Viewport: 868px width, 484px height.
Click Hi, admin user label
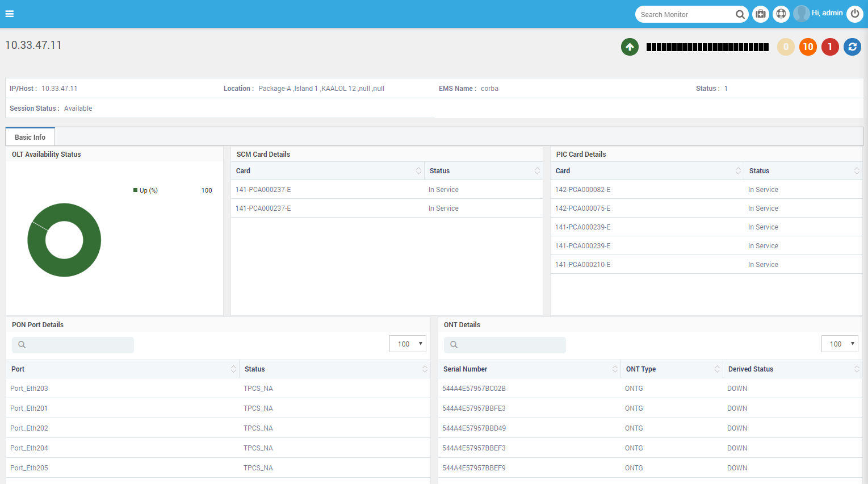pyautogui.click(x=827, y=13)
